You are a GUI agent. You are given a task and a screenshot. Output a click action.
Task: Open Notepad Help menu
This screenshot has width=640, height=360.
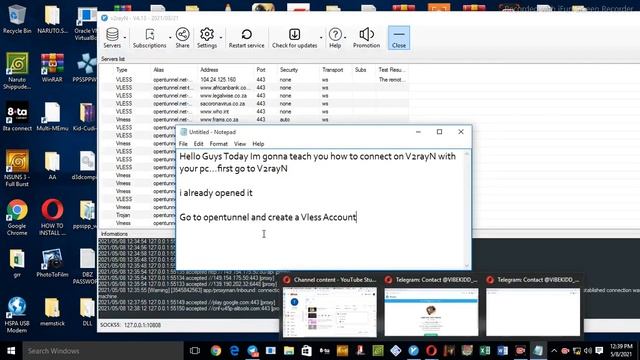point(258,144)
